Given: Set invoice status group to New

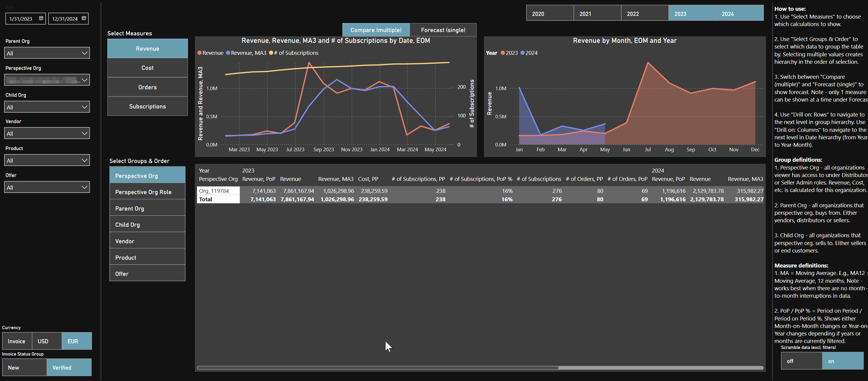Looking at the screenshot, I should click(x=24, y=368).
